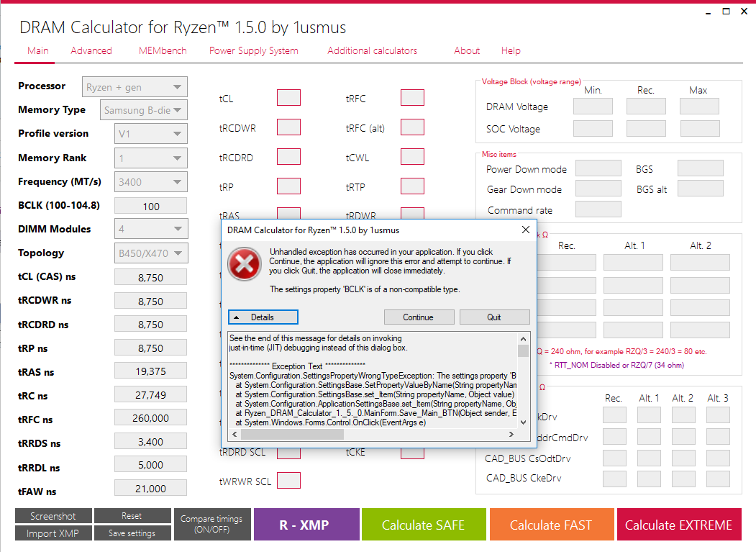Click the Save settings button
Viewport: 756px width, 552px height.
[x=132, y=533]
